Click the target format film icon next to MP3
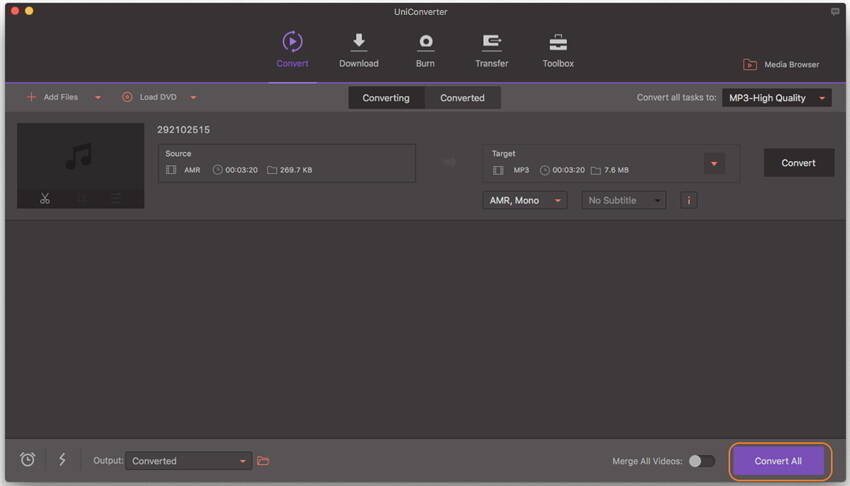Screen dimensions: 850x486 498,170
